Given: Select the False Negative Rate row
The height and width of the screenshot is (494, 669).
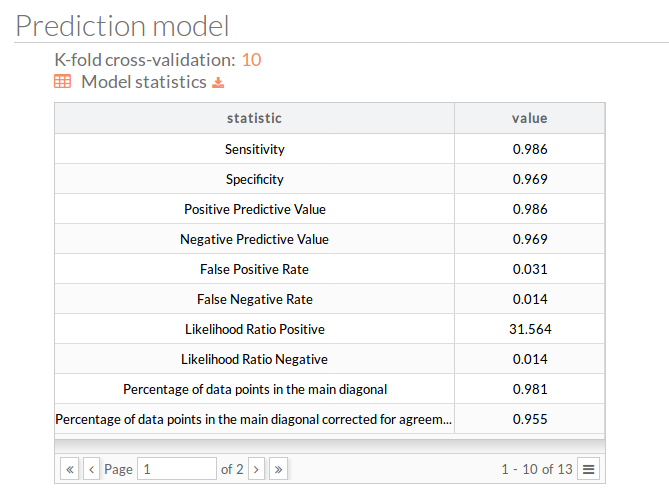Looking at the screenshot, I should click(x=329, y=299).
